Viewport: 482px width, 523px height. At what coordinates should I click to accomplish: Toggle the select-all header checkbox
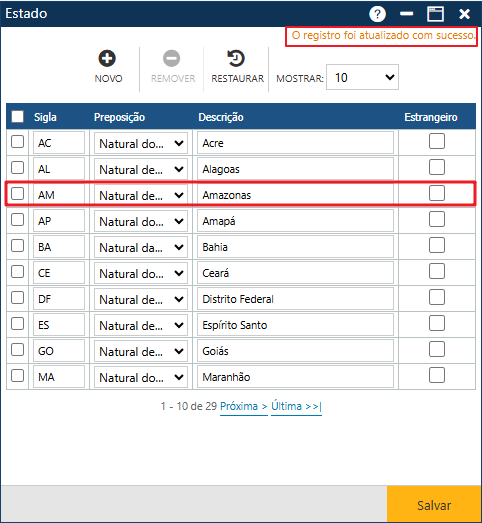pyautogui.click(x=17, y=117)
